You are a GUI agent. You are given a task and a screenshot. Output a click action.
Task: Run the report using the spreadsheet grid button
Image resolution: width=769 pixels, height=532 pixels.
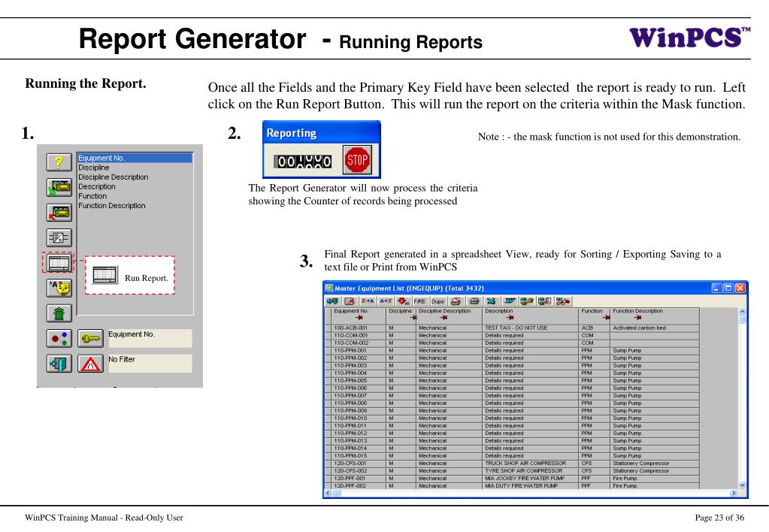[59, 263]
